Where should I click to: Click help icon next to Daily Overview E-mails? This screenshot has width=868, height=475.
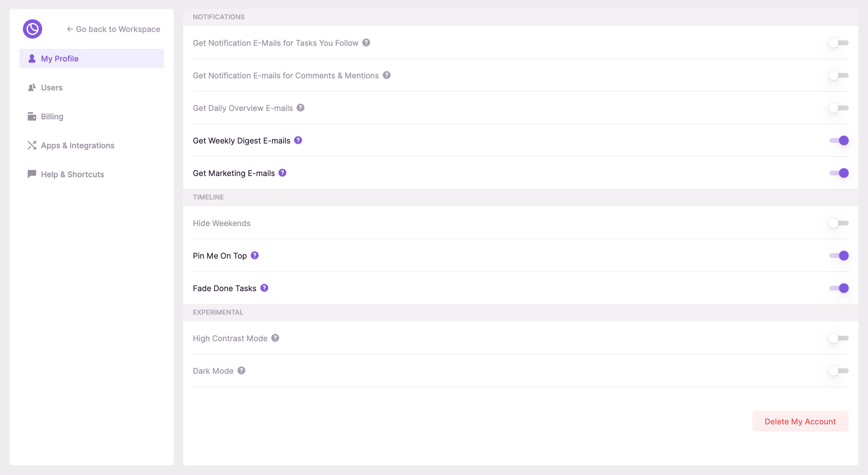[300, 108]
